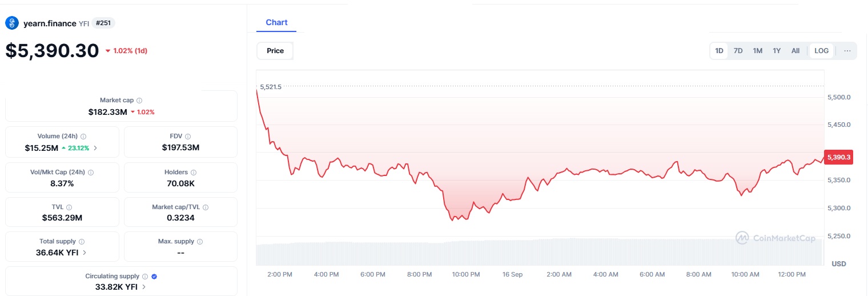Click the #251 rank badge
Screen dimensions: 868x296
pos(103,23)
